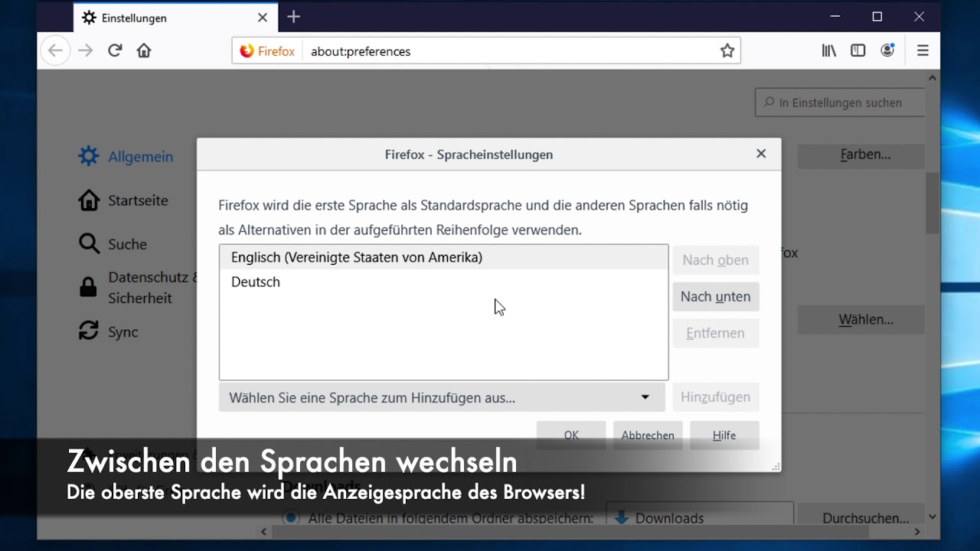The height and width of the screenshot is (551, 980).
Task: Click the In Einstellungen suchen field
Action: pyautogui.click(x=840, y=103)
